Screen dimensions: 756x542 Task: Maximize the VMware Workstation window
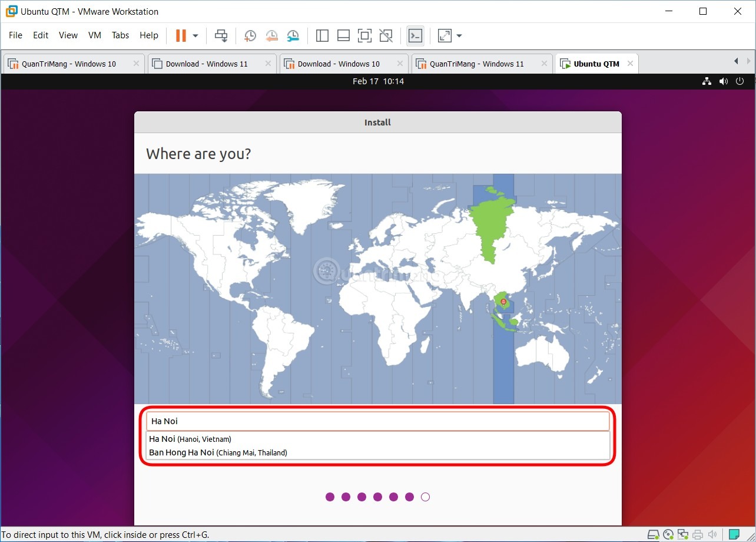tap(703, 11)
